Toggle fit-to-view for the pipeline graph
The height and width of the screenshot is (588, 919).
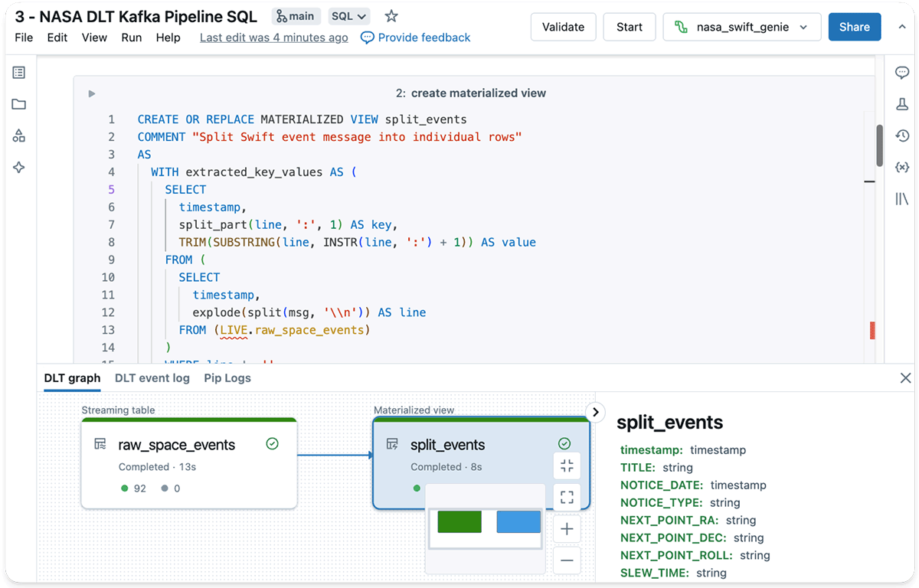click(x=567, y=465)
